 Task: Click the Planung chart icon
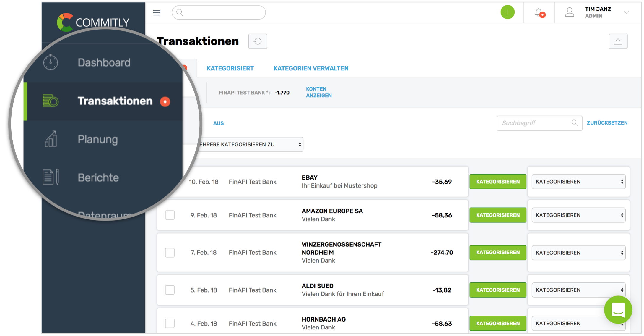(51, 139)
